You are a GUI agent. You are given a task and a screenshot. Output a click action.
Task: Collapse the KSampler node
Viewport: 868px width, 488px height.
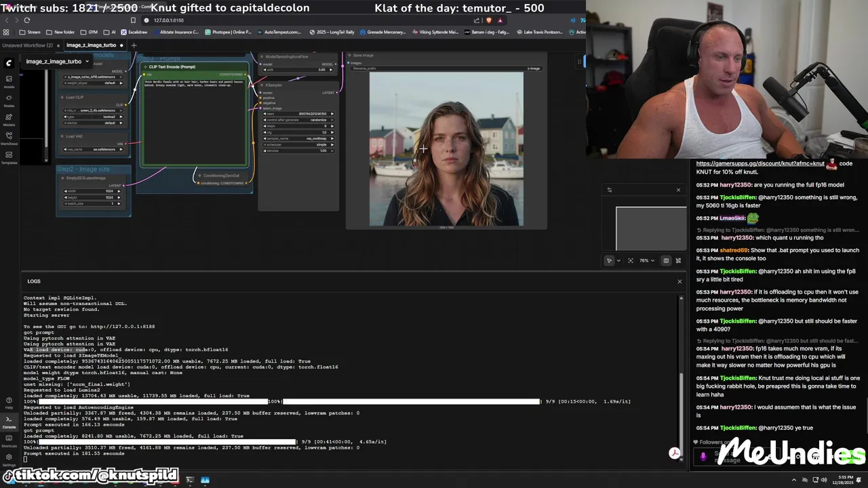pyautogui.click(x=262, y=85)
